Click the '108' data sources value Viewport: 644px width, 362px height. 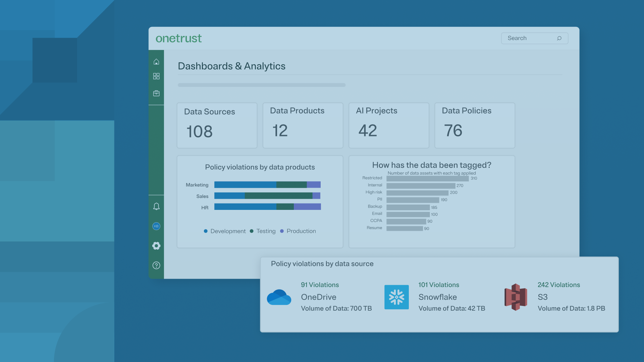[x=200, y=131]
